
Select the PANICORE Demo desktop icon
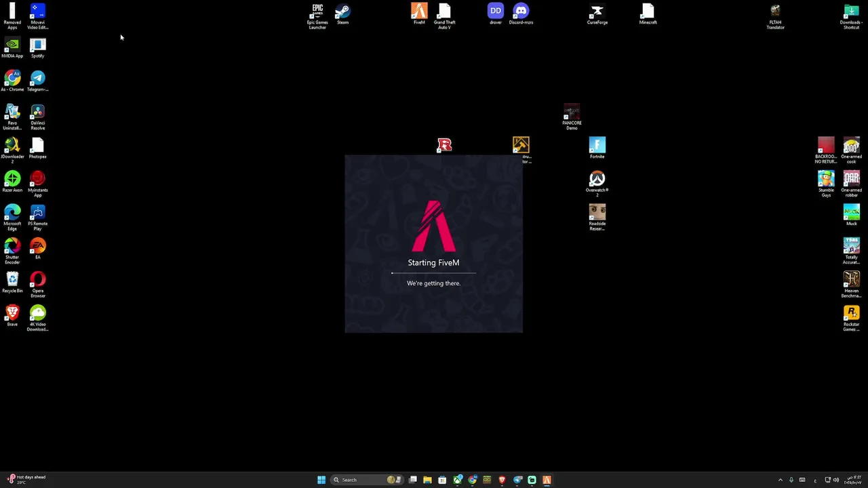pyautogui.click(x=572, y=117)
